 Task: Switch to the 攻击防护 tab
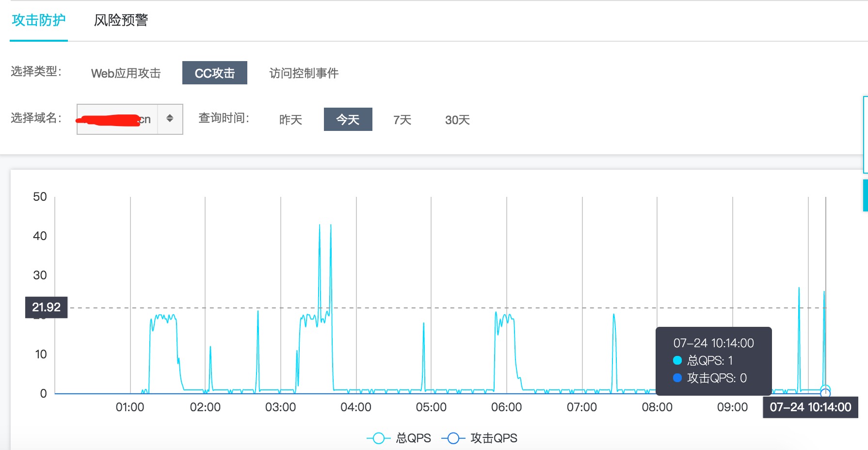[x=39, y=20]
